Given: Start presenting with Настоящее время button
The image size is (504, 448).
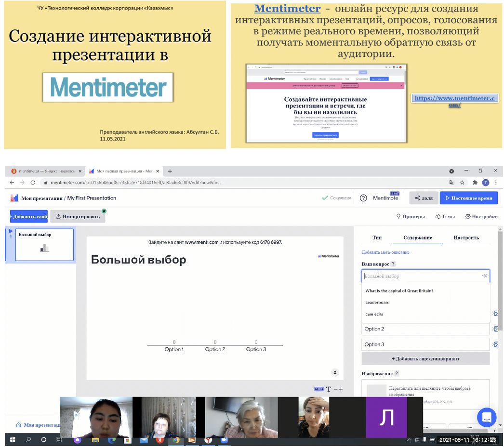Looking at the screenshot, I should [469, 198].
